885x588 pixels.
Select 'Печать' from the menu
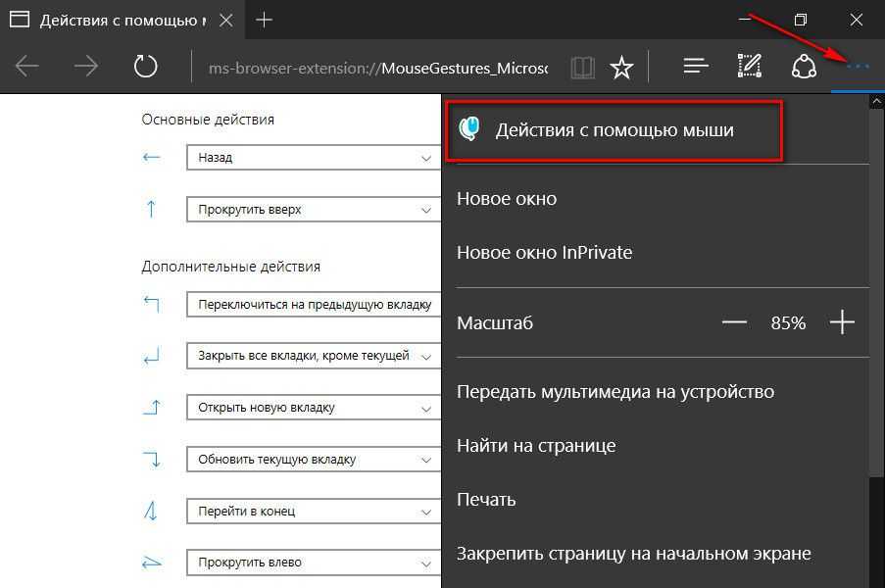(x=486, y=500)
